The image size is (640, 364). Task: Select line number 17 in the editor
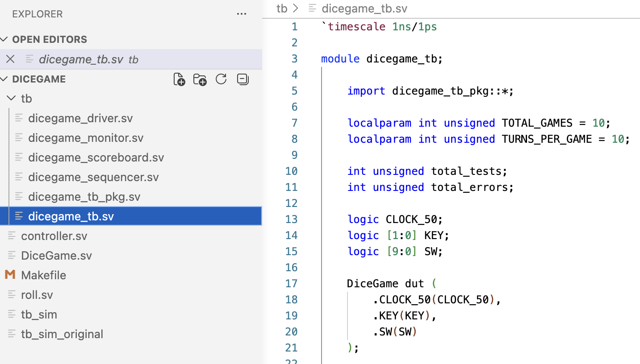click(291, 283)
